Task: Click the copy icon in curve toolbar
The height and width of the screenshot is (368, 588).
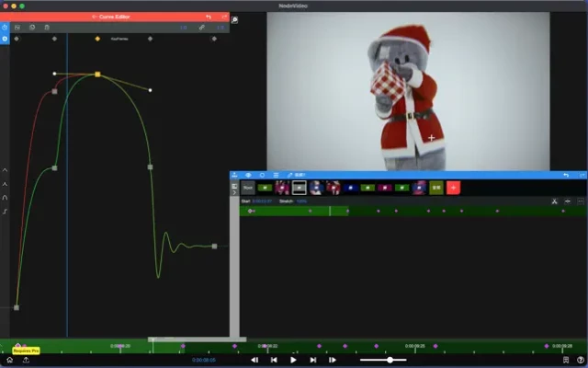Action: tap(32, 28)
